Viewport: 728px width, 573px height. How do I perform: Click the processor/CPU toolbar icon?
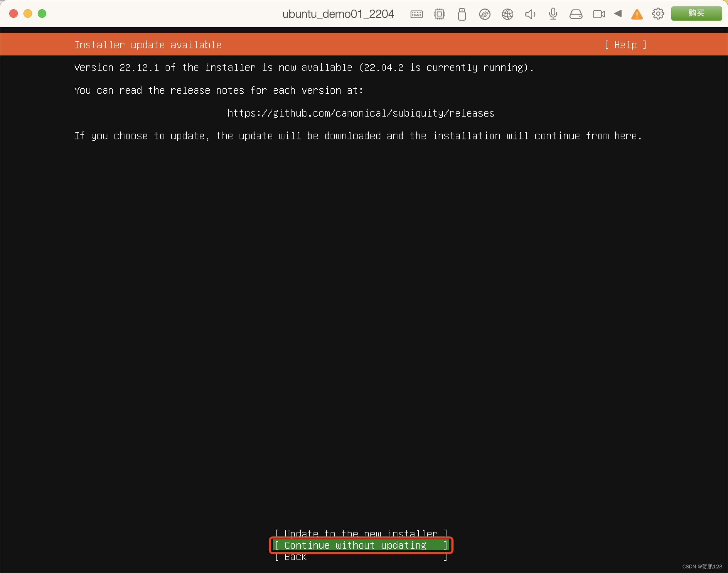point(439,14)
